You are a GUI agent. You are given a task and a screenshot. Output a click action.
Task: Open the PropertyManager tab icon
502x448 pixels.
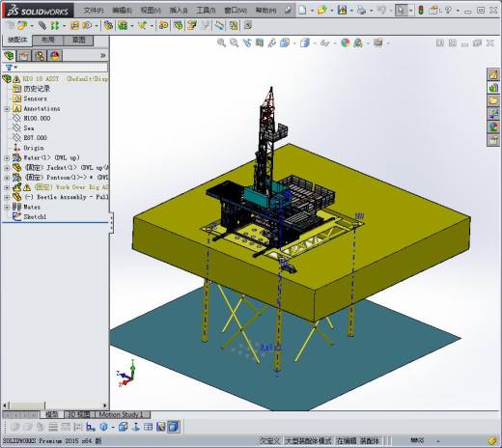pyautogui.click(x=24, y=56)
